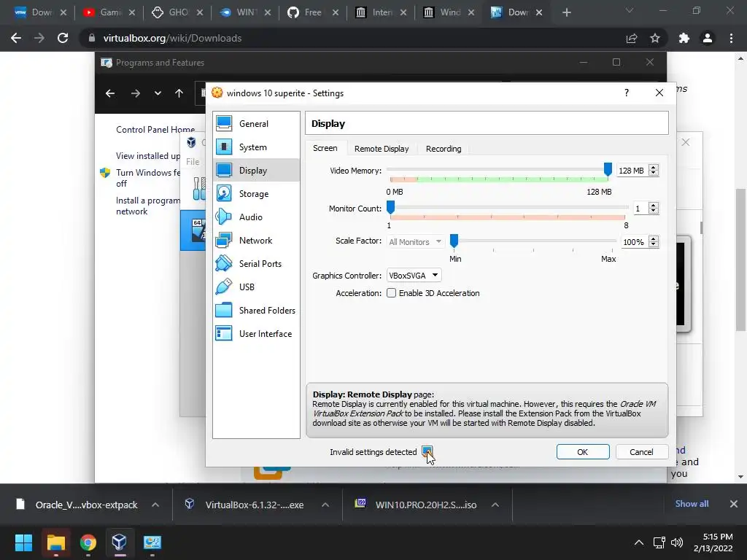Expand Oracle extpack download options chevron
Viewport: 747px width, 560px height.
(x=155, y=505)
